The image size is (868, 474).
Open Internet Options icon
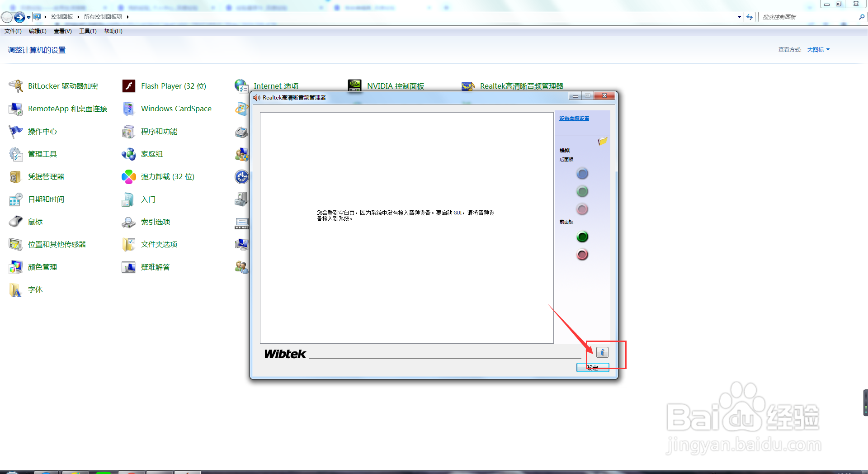241,86
